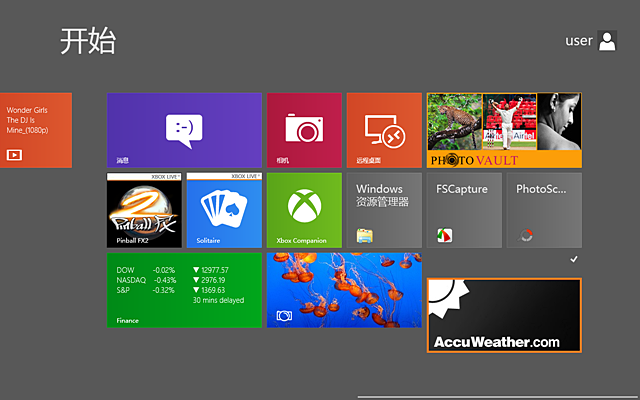
Task: Click the leopard photo in Photo Vault
Action: [x=455, y=122]
